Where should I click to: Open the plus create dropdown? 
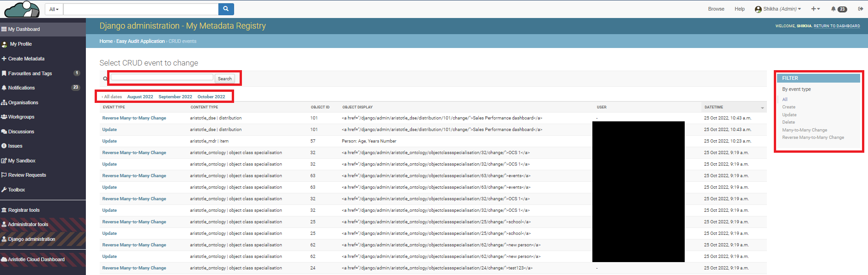coord(815,9)
